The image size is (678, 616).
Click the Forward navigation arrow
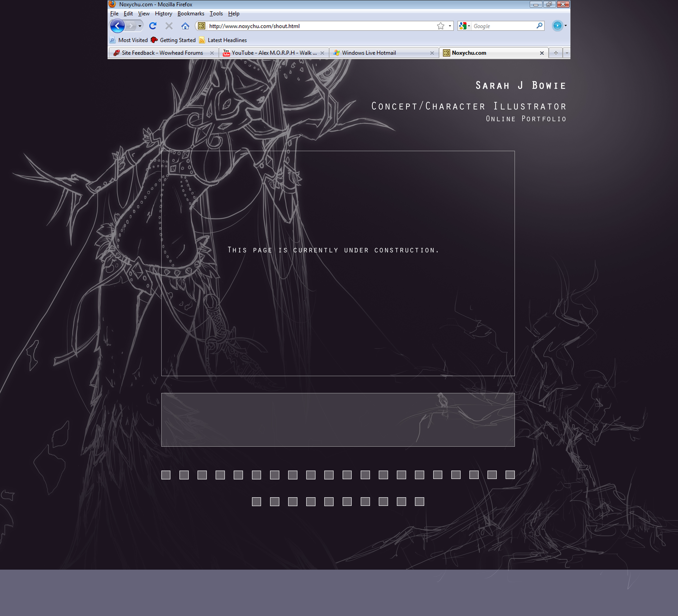(x=131, y=26)
